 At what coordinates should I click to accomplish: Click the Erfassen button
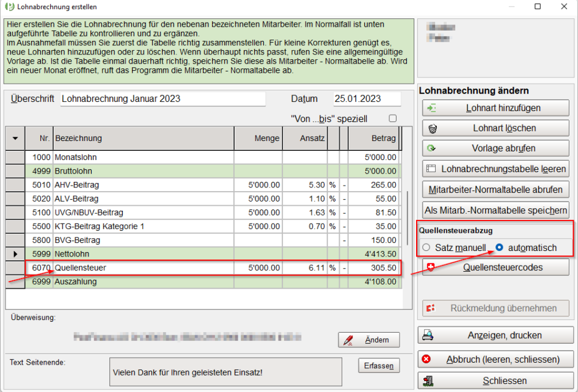point(379,366)
